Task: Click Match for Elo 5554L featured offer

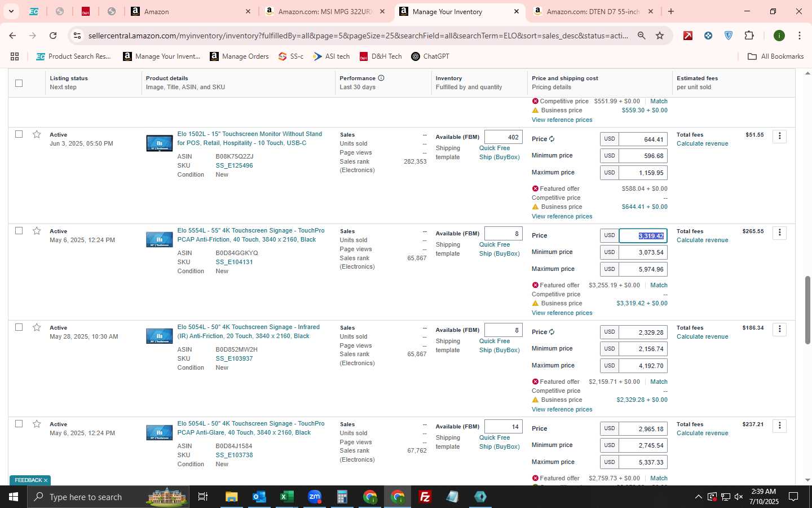Action: [659, 285]
